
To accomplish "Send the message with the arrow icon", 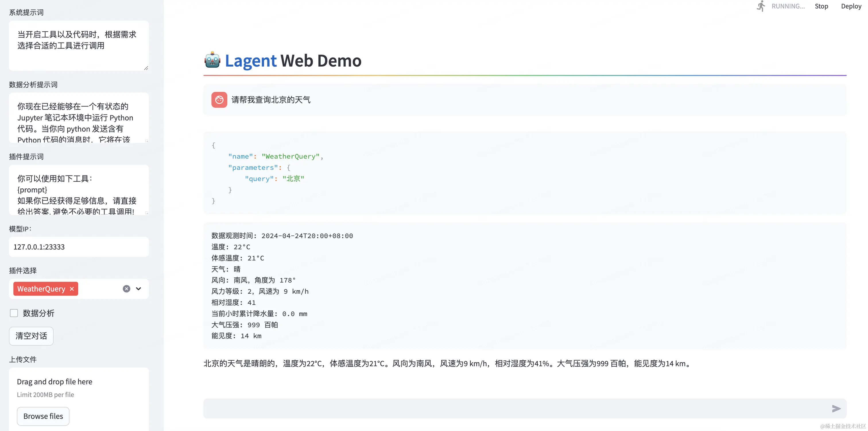I will (836, 408).
